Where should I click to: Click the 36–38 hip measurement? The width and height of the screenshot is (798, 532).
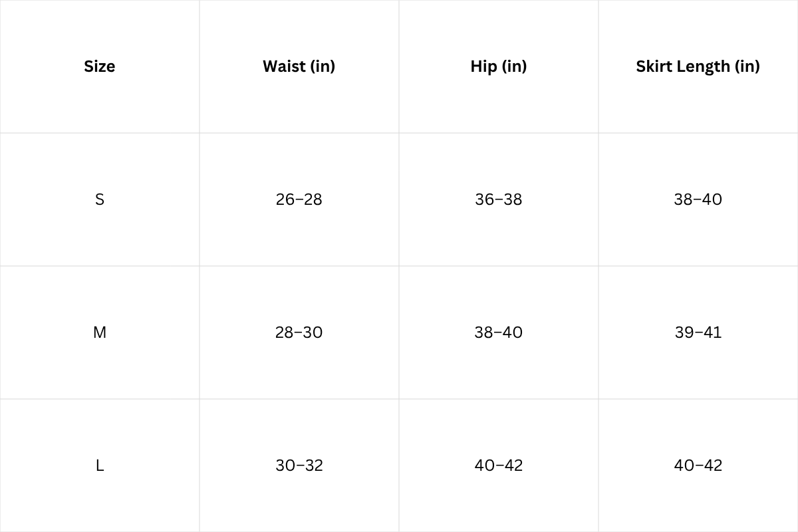498,199
